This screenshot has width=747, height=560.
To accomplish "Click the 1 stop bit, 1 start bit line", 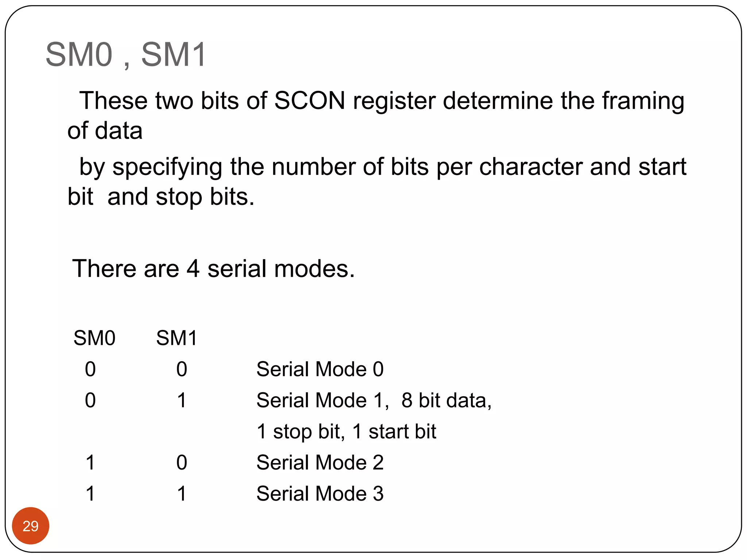I will (x=346, y=431).
